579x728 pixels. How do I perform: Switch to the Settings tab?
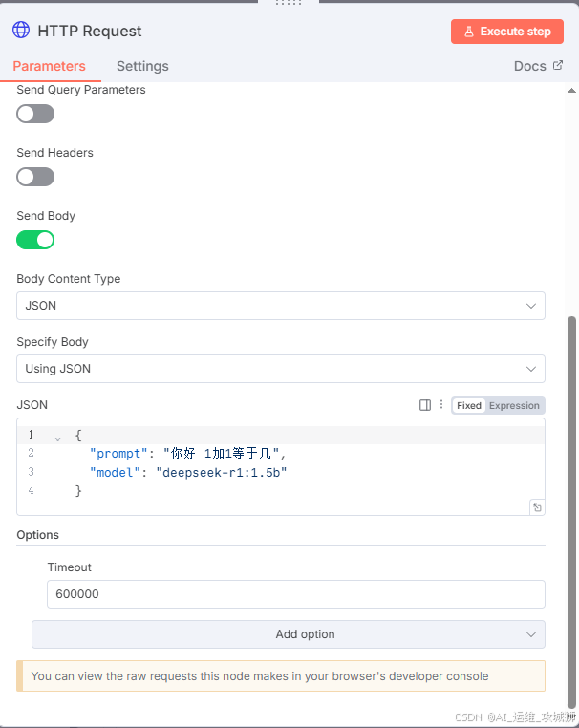[x=142, y=66]
